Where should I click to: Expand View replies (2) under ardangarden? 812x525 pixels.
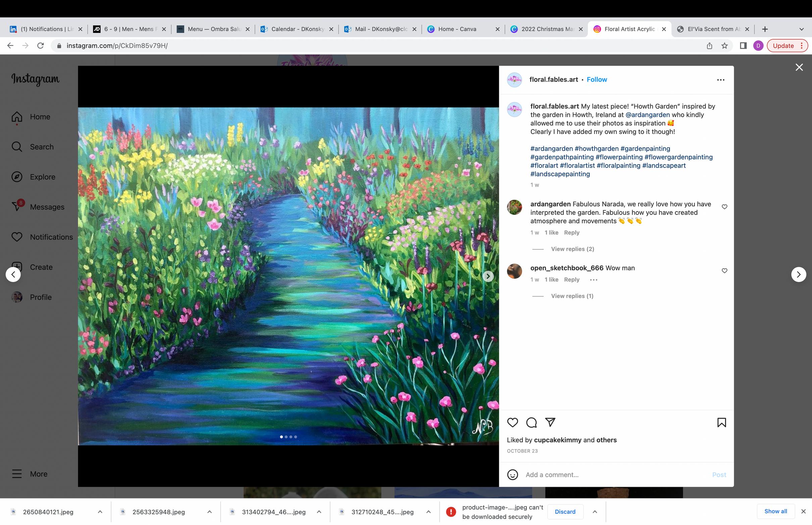click(572, 249)
